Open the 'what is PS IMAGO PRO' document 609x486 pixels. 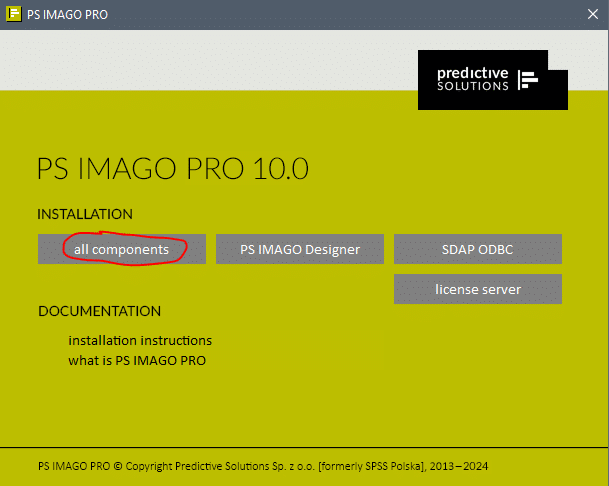coord(137,361)
